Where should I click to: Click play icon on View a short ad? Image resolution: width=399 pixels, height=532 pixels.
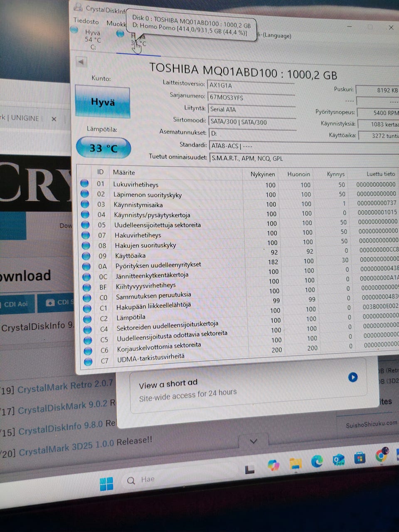pos(353,377)
